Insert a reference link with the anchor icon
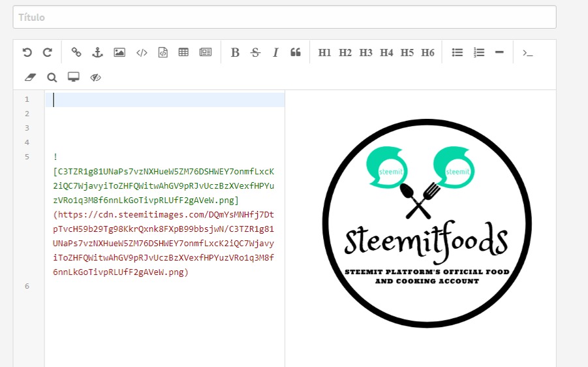588x367 pixels. 97,52
